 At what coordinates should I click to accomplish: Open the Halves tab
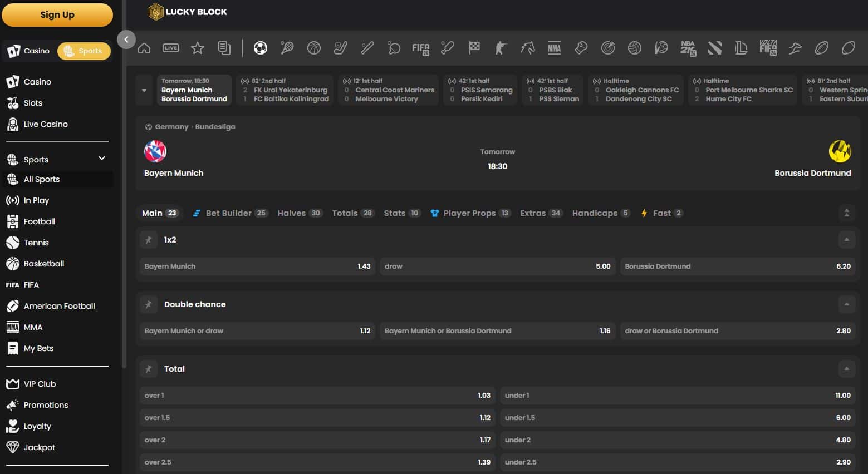tap(300, 213)
